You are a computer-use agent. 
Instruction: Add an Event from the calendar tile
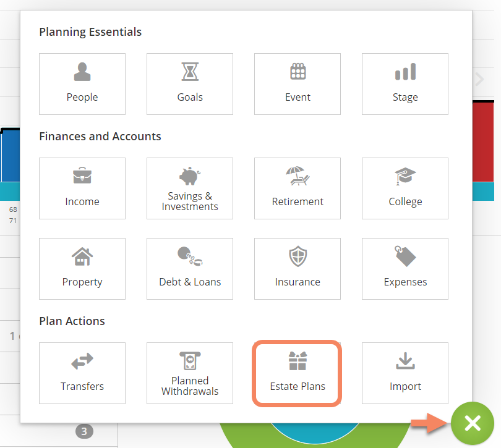coord(298,84)
